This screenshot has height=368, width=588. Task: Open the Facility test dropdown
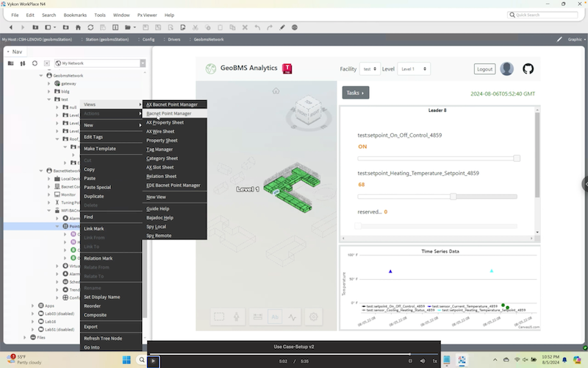370,69
